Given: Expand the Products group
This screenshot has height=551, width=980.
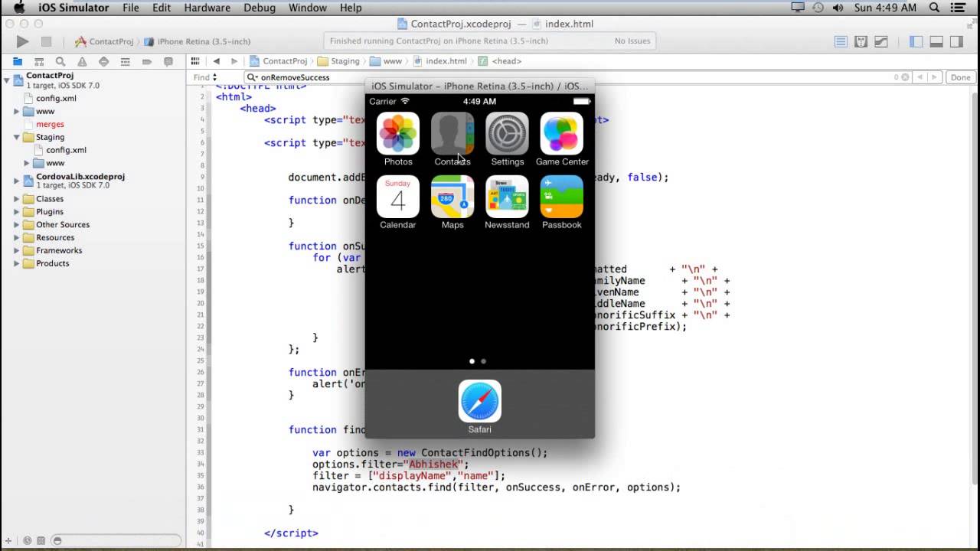Looking at the screenshot, I should pyautogui.click(x=17, y=264).
